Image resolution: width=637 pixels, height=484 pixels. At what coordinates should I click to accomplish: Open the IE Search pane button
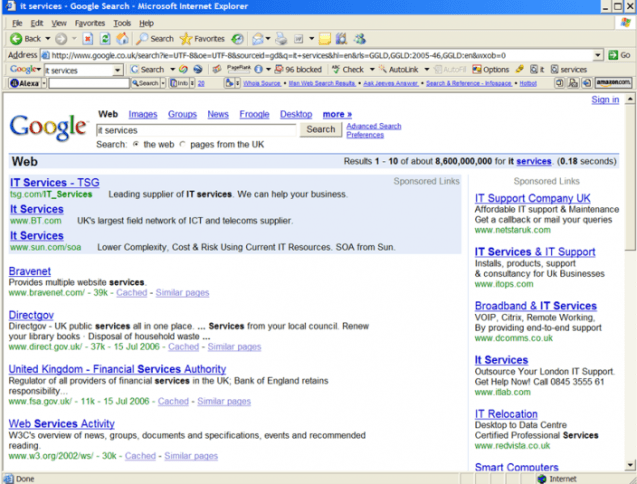(155, 39)
